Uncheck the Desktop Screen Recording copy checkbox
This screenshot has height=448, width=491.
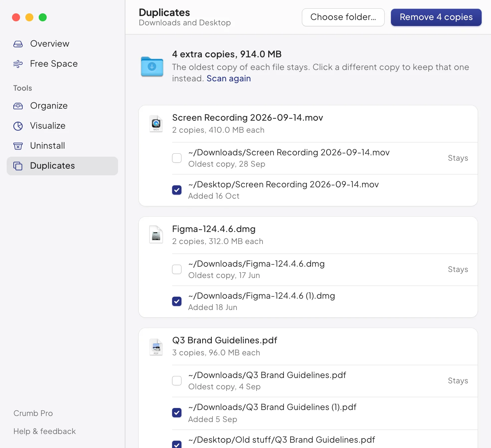177,190
